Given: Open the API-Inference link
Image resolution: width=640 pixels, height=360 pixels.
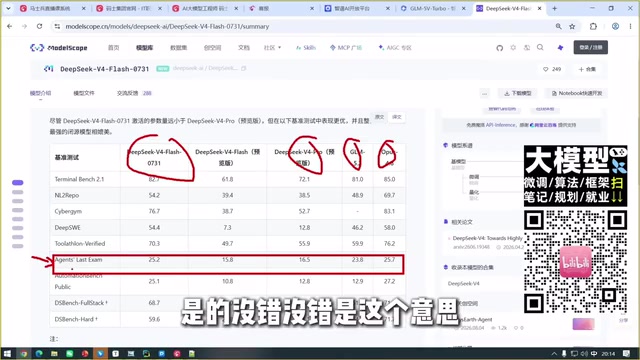Looking at the screenshot, I should (500, 125).
